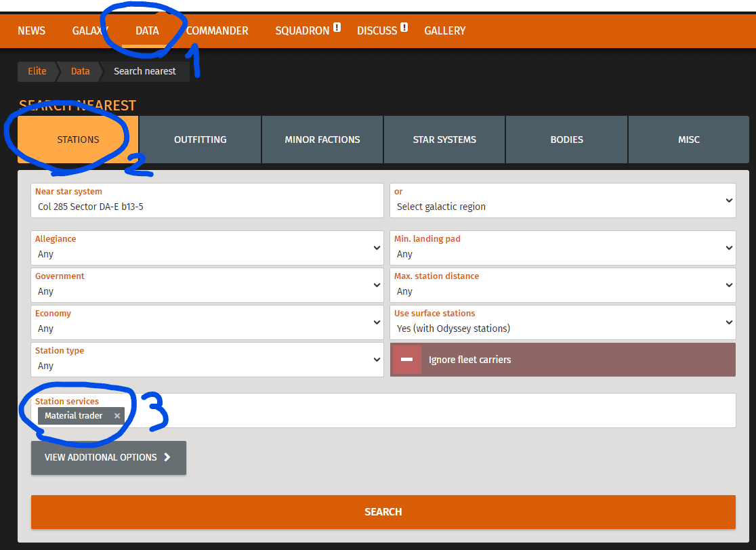The height and width of the screenshot is (550, 756).
Task: Switch to the Minor Factions tab
Action: coord(322,140)
